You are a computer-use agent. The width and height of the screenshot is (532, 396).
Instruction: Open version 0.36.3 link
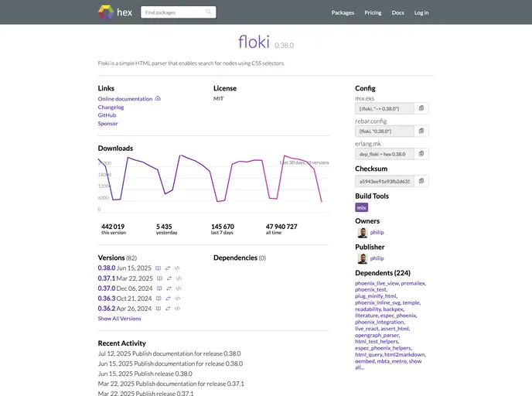(x=107, y=299)
